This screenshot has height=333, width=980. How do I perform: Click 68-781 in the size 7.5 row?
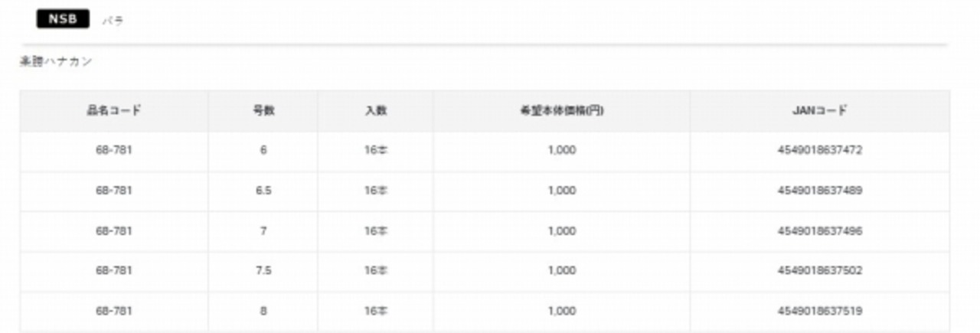(114, 271)
